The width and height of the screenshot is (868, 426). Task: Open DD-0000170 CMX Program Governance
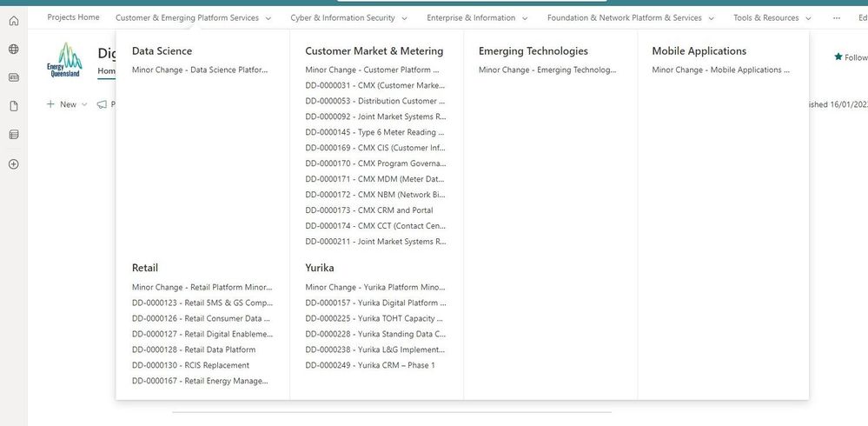[376, 163]
